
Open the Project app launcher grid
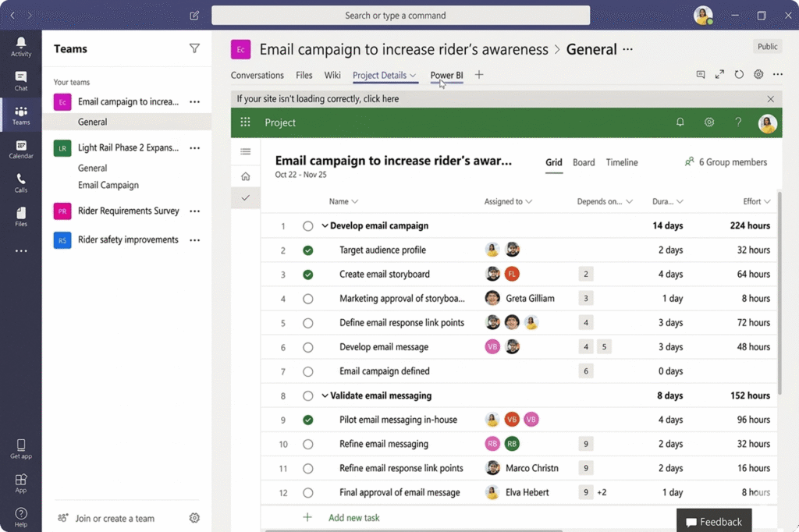pyautogui.click(x=245, y=122)
